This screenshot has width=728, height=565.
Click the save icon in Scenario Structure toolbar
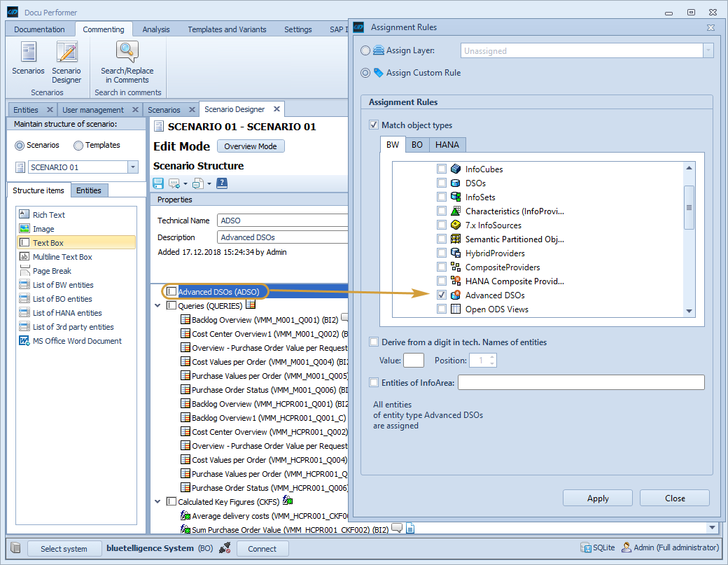tap(158, 183)
